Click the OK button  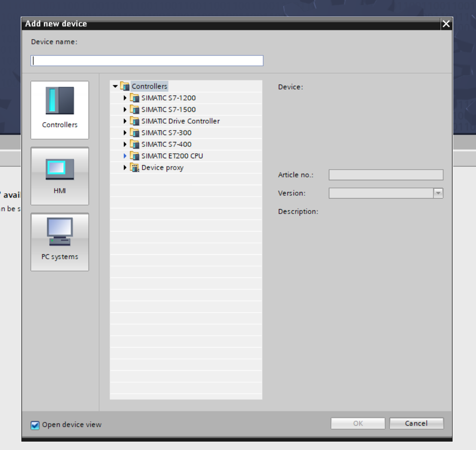coord(358,423)
